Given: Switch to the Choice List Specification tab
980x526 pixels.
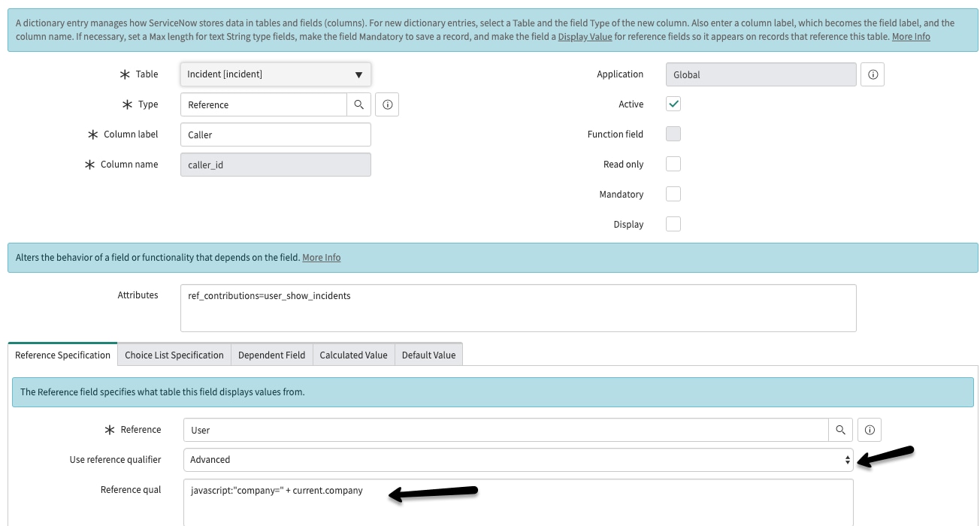Looking at the screenshot, I should click(174, 354).
